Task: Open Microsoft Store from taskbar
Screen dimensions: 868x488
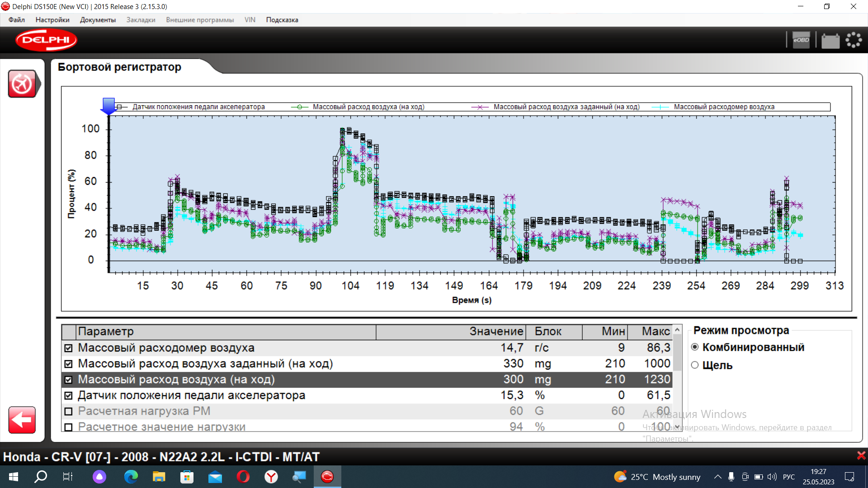Action: pyautogui.click(x=187, y=477)
